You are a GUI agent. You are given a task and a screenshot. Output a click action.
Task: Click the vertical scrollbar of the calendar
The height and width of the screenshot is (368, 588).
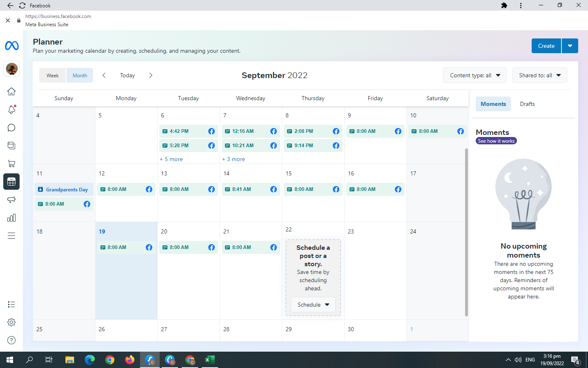(x=466, y=232)
